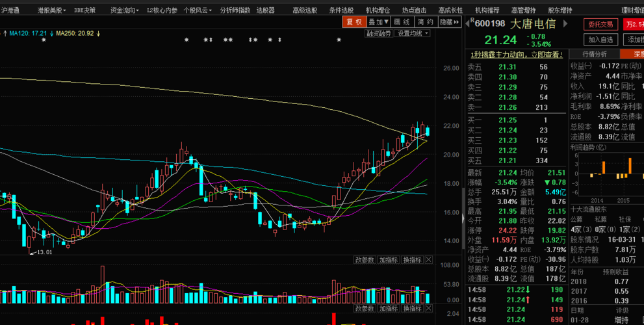The height and width of the screenshot is (325, 644).
Task: Go to next stock arrow after 大唐电信
Action: click(x=565, y=24)
